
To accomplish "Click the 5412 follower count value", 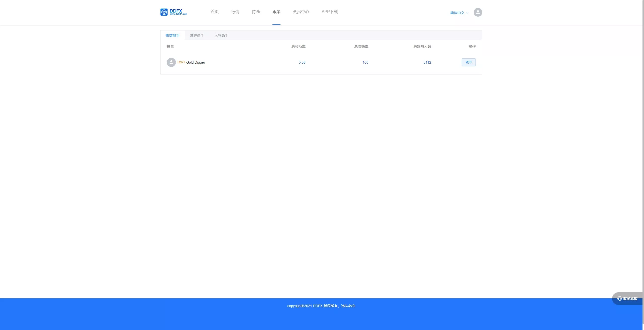I will [427, 62].
